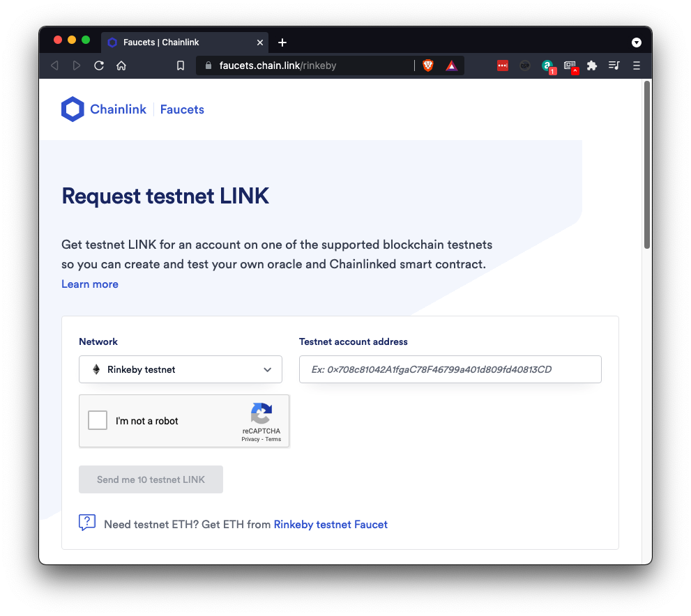Open the tab search dropdown arrow
Viewport: 691px width, 616px height.
click(636, 43)
